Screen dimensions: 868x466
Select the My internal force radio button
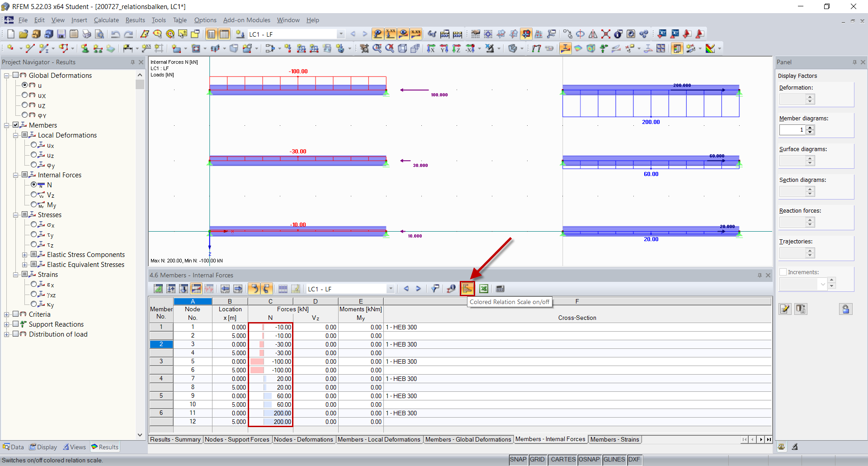point(34,204)
